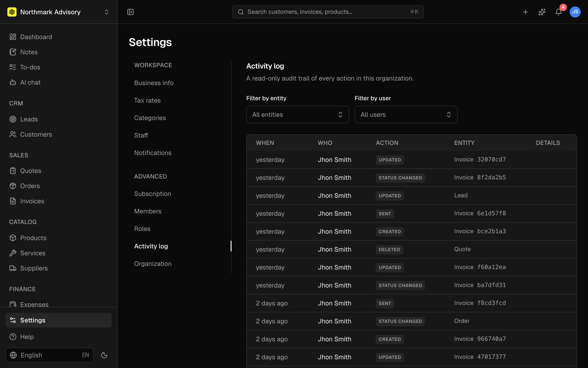Open Notifications settings
This screenshot has height=368, width=588.
point(153,153)
